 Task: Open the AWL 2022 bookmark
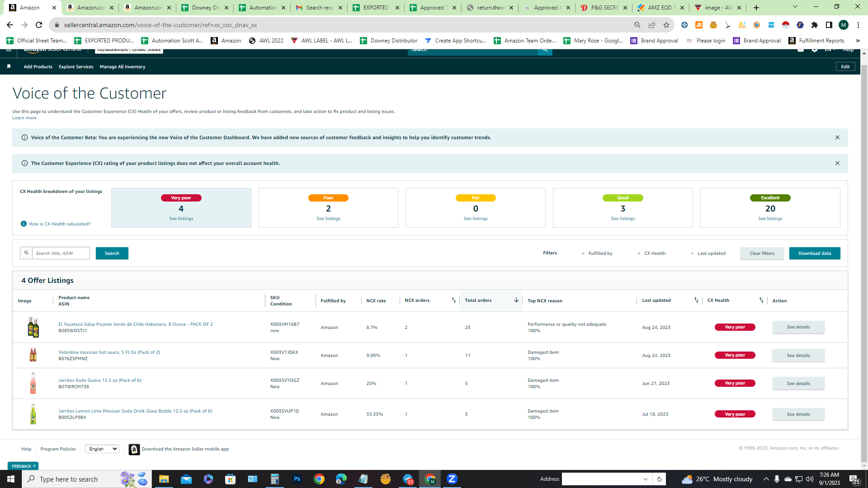266,40
